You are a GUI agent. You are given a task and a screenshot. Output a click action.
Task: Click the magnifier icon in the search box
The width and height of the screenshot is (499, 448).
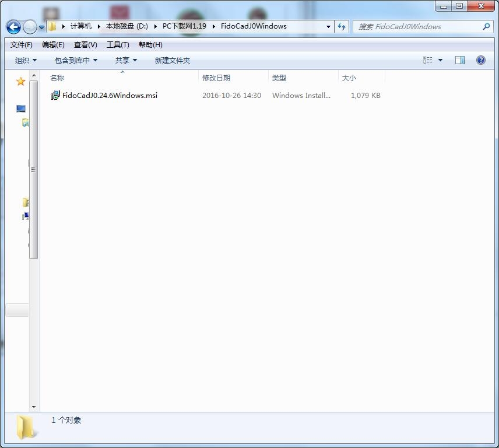[486, 26]
